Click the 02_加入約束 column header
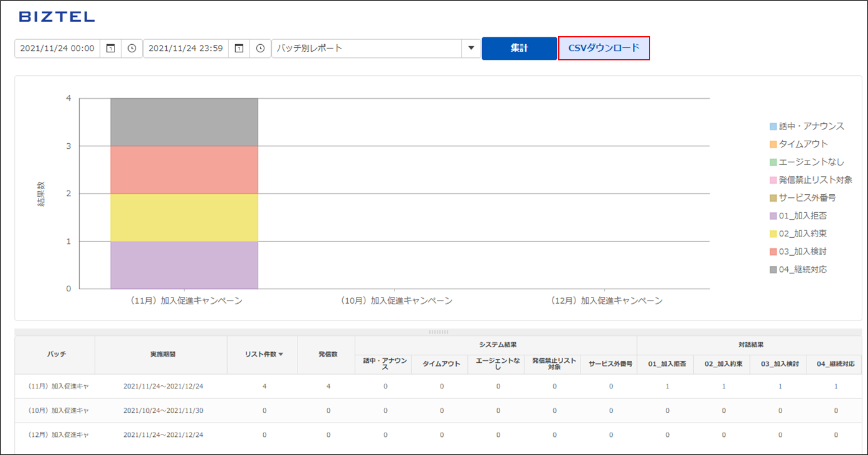Viewport: 868px width, 455px height. click(x=722, y=364)
